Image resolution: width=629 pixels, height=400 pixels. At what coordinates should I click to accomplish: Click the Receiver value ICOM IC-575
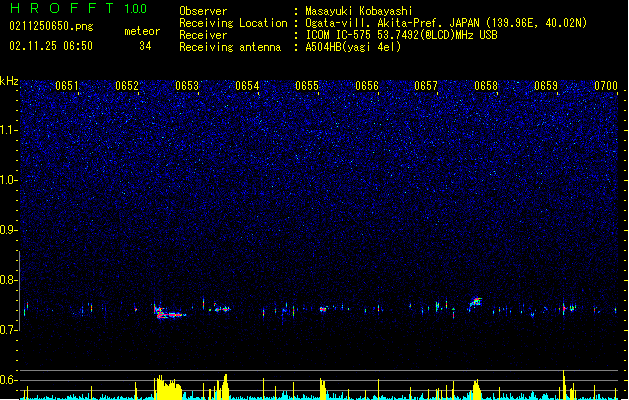[x=338, y=35]
